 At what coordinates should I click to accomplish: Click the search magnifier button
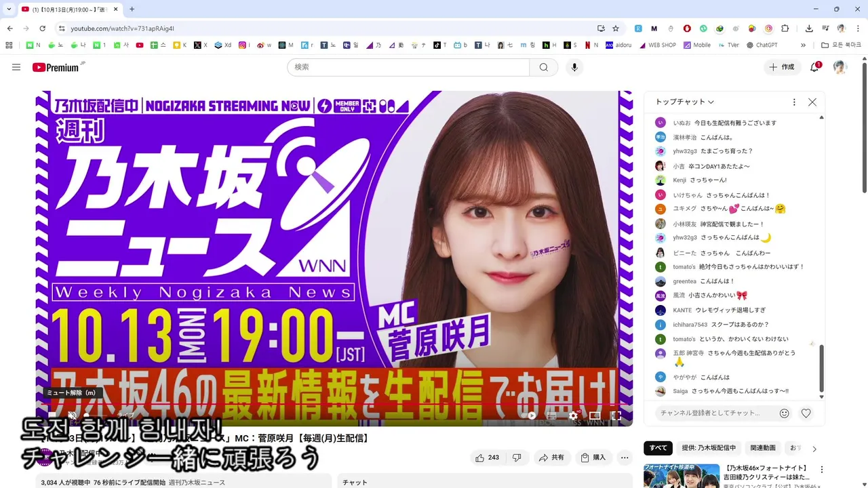(x=544, y=67)
